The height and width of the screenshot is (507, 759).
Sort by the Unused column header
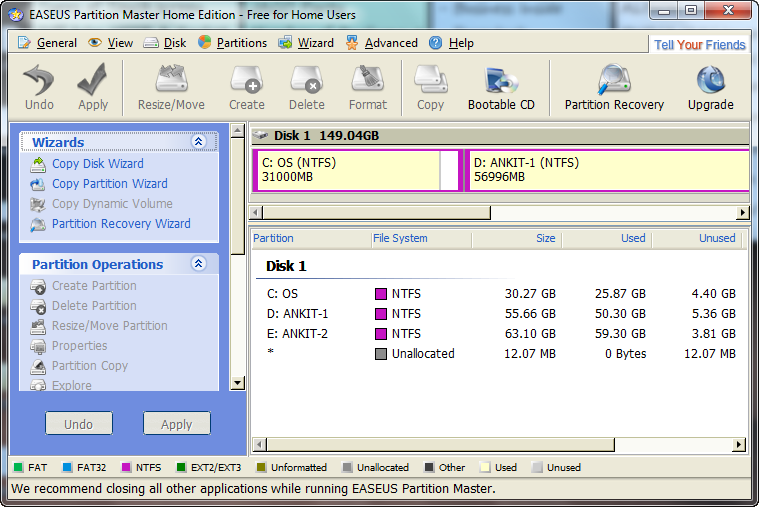point(697,238)
